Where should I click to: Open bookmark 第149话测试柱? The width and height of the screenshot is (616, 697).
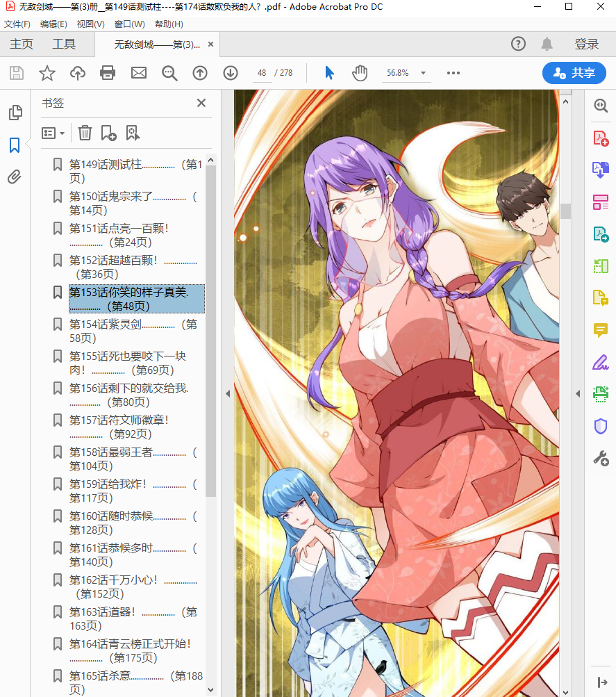point(135,171)
